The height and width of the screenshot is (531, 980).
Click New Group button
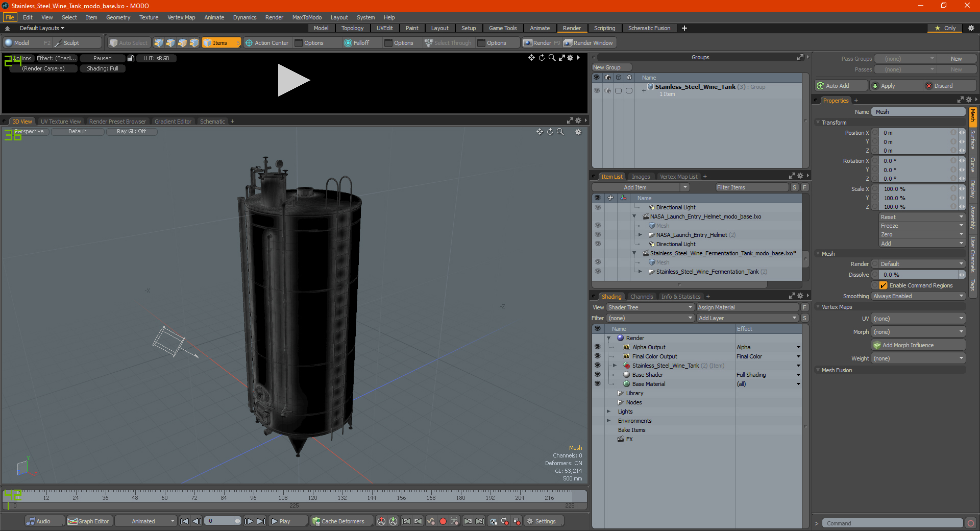click(x=611, y=67)
